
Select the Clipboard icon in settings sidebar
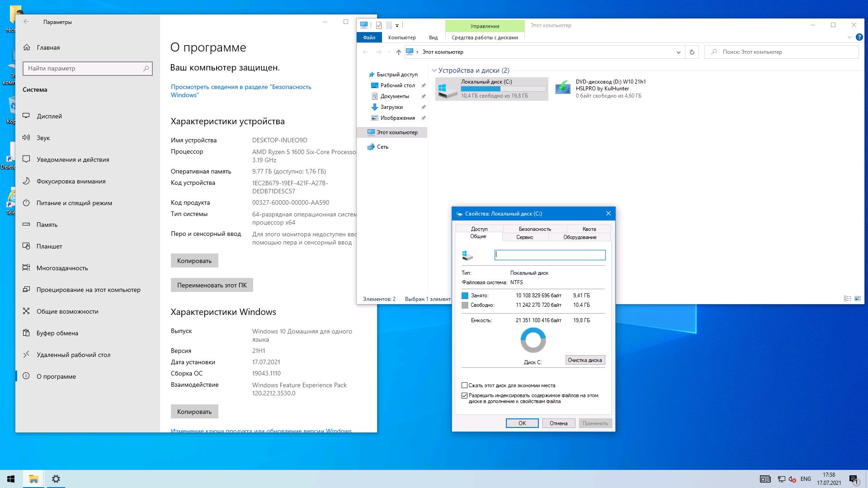pos(26,333)
